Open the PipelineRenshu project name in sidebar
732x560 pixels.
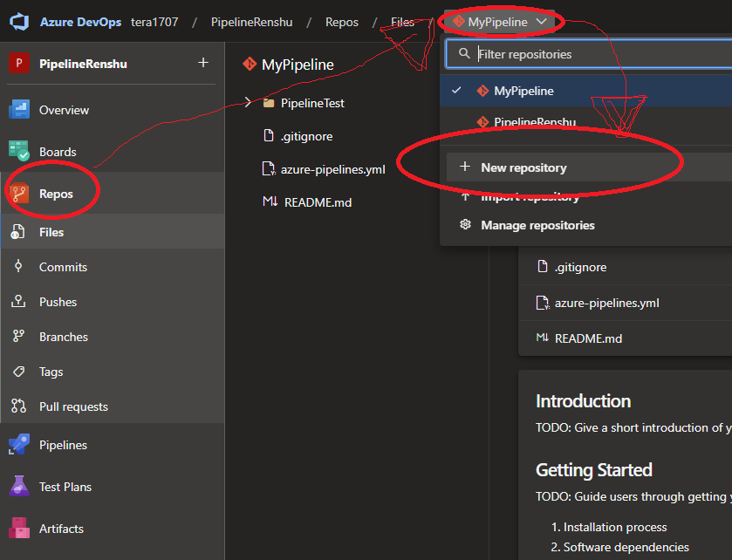(x=83, y=64)
